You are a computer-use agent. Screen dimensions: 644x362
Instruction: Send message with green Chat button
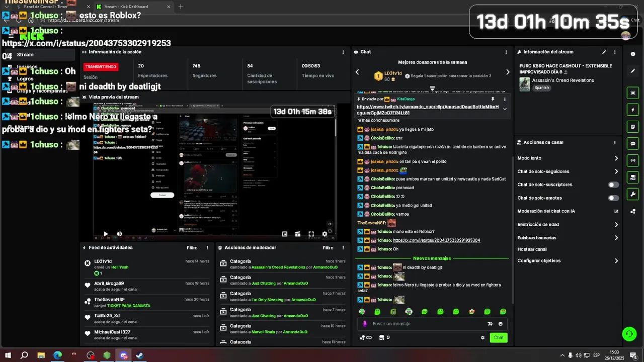click(x=498, y=337)
